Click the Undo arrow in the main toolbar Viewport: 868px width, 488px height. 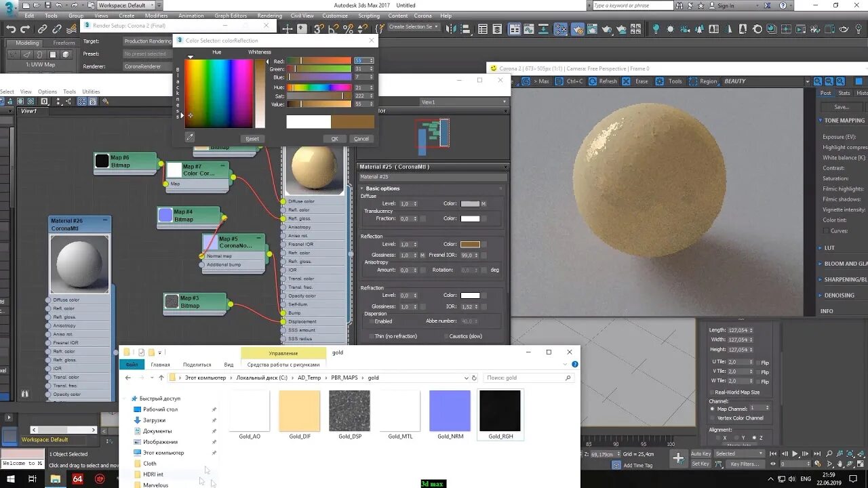tap(10, 29)
